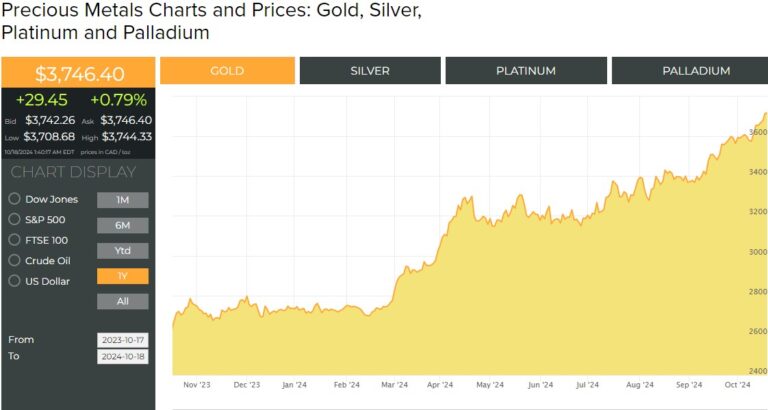
Task: Click the Mar '24 axis label
Action: (394, 385)
